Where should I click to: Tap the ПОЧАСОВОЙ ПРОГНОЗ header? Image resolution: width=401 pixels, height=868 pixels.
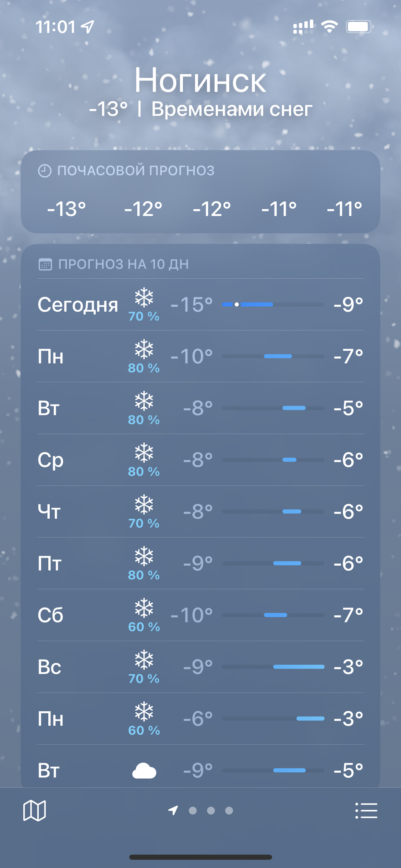pos(136,171)
